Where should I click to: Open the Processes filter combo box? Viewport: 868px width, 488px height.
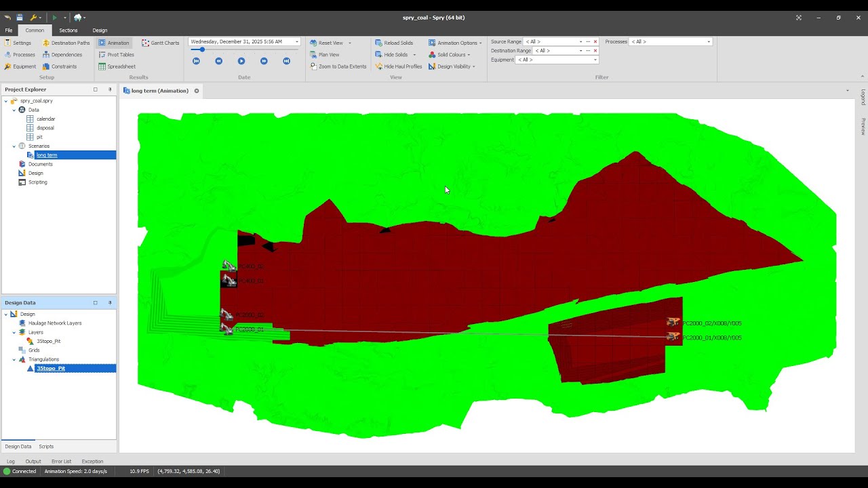[x=671, y=42]
